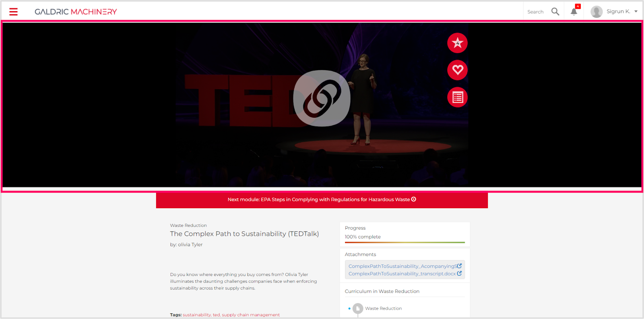Click Waste Reduction curriculum node icon

(358, 309)
